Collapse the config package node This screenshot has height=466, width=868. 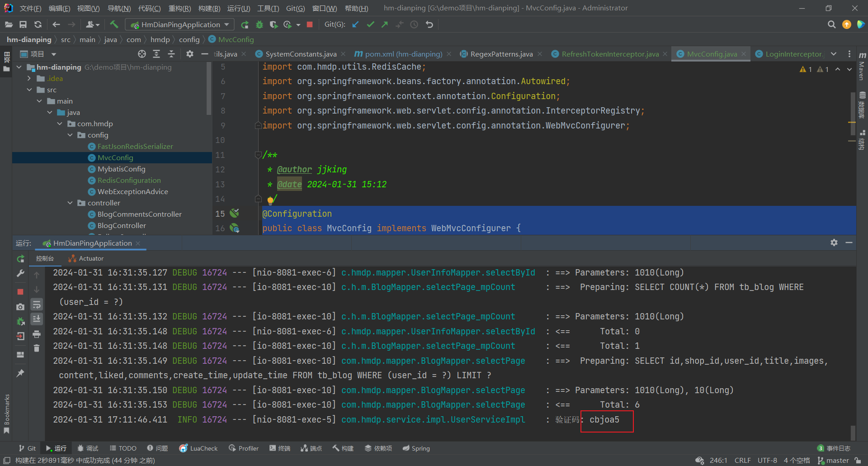70,135
